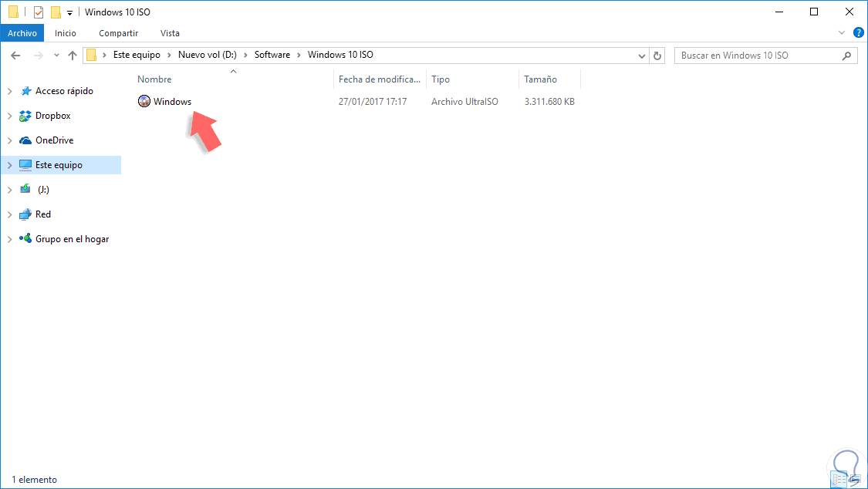Click the Properties quick access toolbar icon
The image size is (868, 489).
click(39, 12)
